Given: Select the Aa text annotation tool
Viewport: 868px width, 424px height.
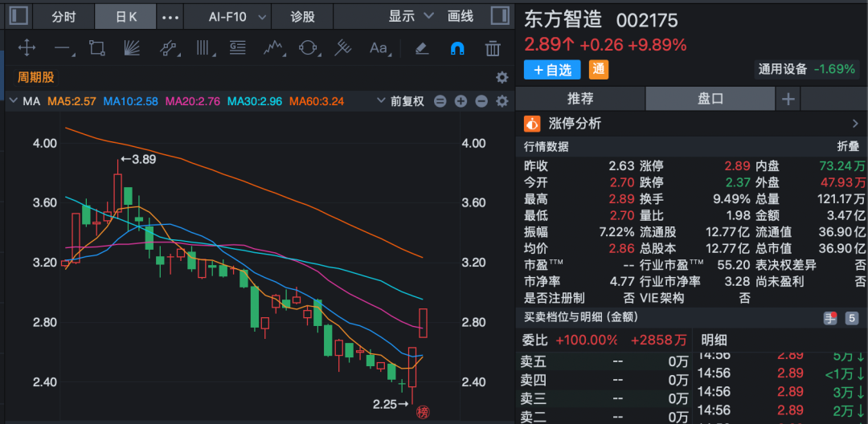Looking at the screenshot, I should (379, 48).
